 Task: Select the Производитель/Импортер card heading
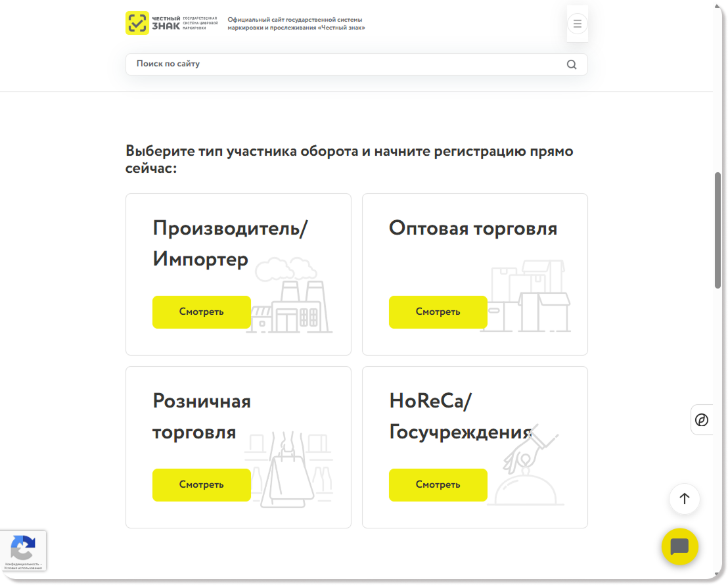tap(230, 244)
